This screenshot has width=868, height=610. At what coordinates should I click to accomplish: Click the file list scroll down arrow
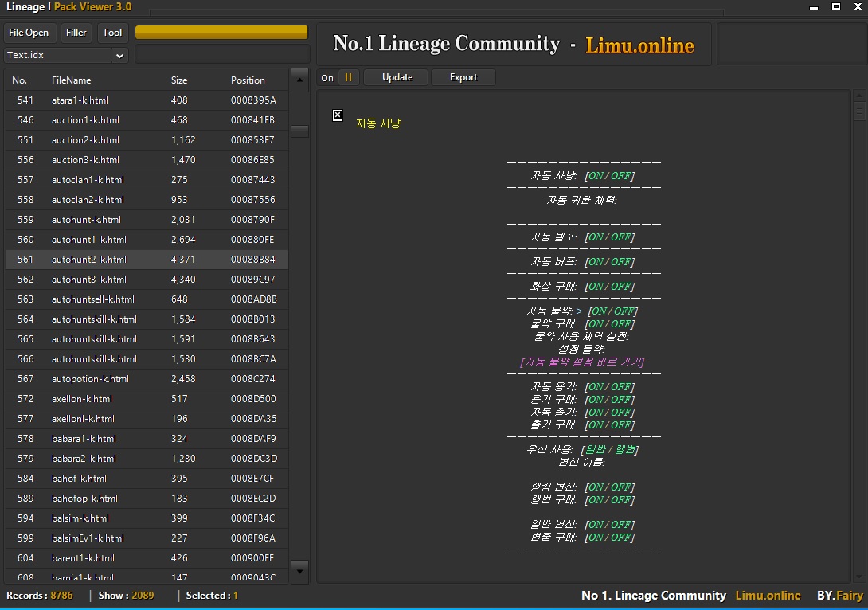point(299,570)
